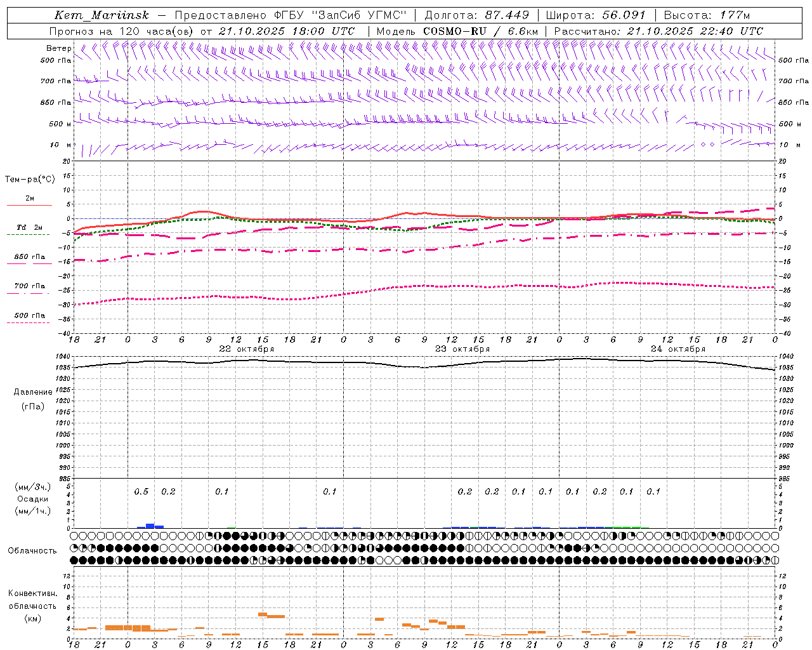Click the "Конвективн." convective cloud label
The image size is (812, 650).
(32, 594)
